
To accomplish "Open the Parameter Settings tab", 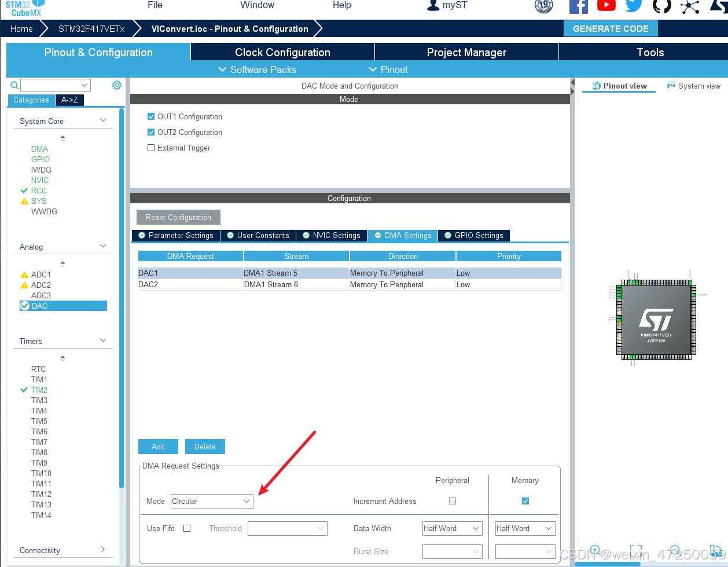I will click(x=176, y=236).
